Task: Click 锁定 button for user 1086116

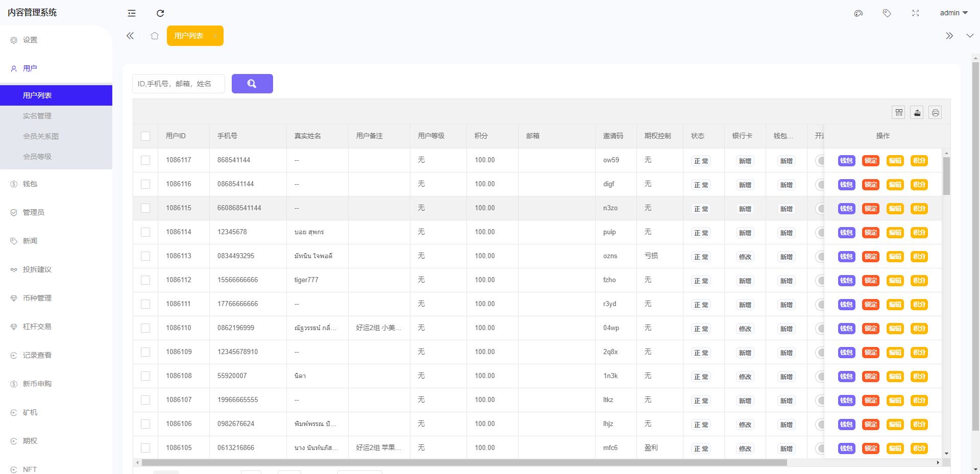Action: tap(871, 185)
